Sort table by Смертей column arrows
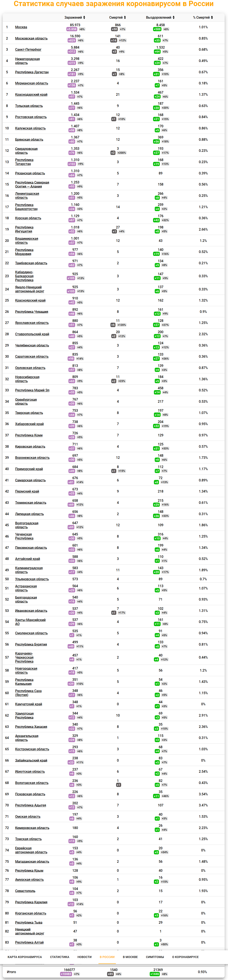228x980 pixels. [125, 18]
